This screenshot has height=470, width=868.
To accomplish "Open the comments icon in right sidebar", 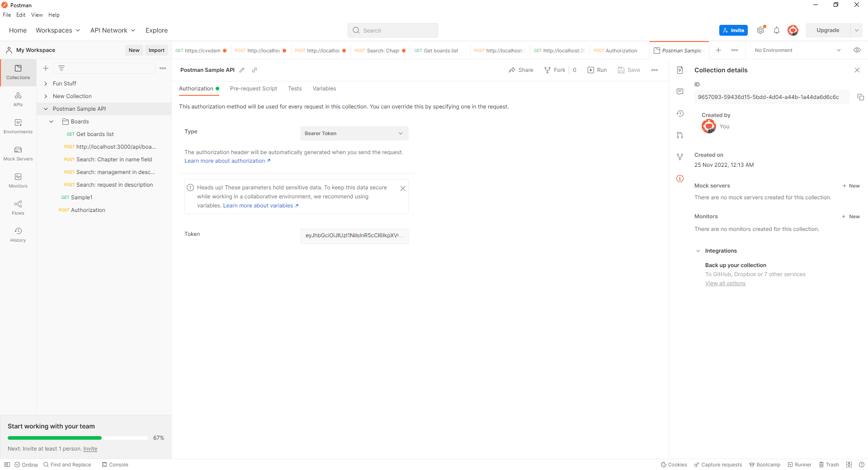I will 680,92.
